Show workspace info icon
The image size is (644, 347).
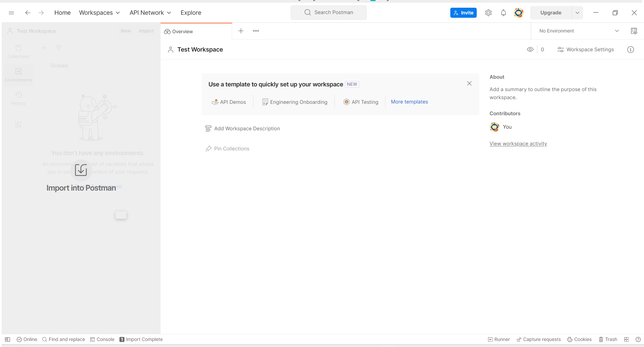point(631,50)
